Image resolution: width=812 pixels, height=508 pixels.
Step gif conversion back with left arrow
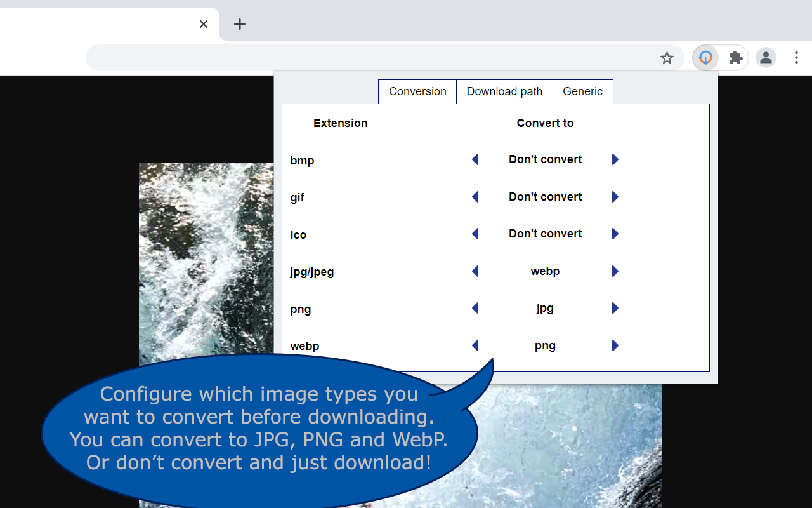(x=475, y=197)
